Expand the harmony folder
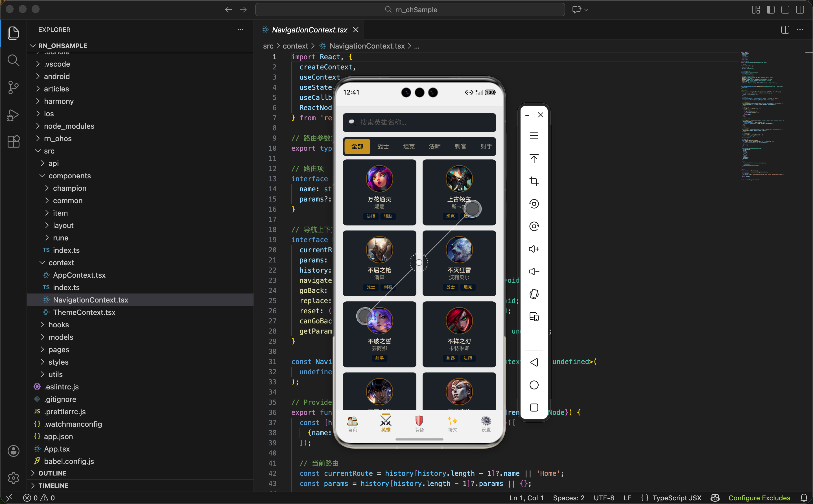The width and height of the screenshot is (813, 504). tap(59, 101)
